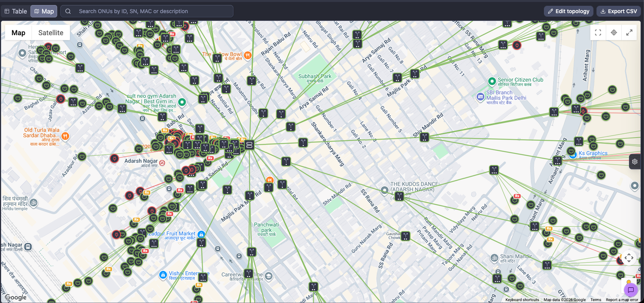Focus the Search ONUs input field
The height and width of the screenshot is (303, 644).
[x=147, y=11]
